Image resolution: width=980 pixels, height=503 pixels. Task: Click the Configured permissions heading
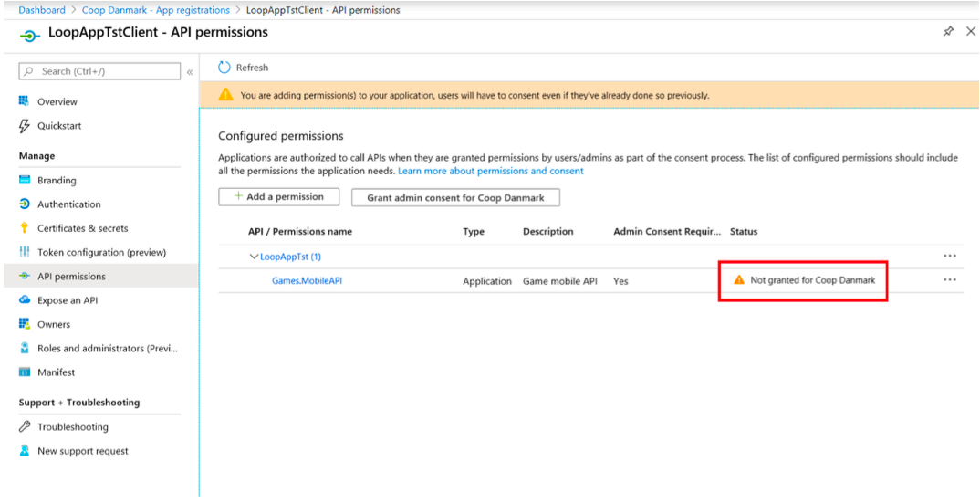click(281, 136)
